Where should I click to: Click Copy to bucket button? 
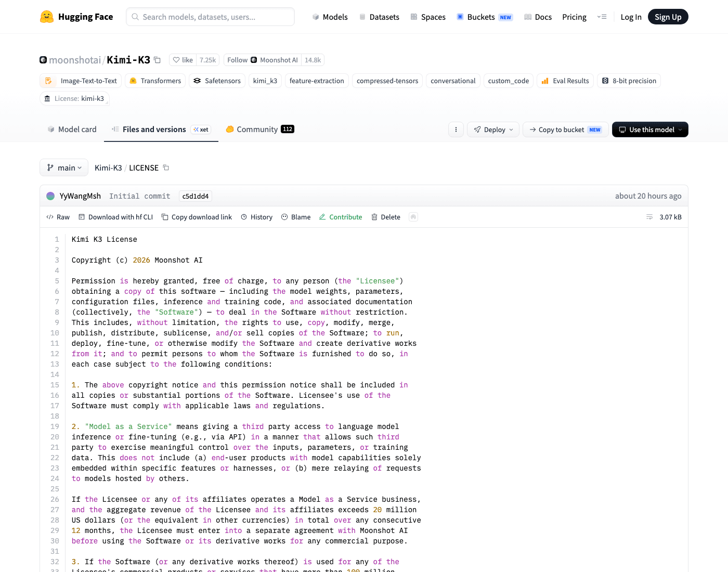point(566,129)
